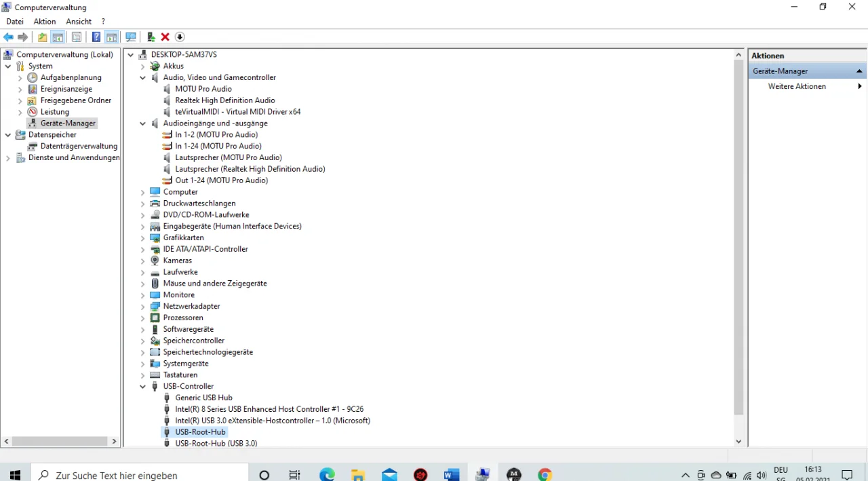Click the Prozessoren chip icon
Screen dimensions: 868x481
click(x=155, y=318)
